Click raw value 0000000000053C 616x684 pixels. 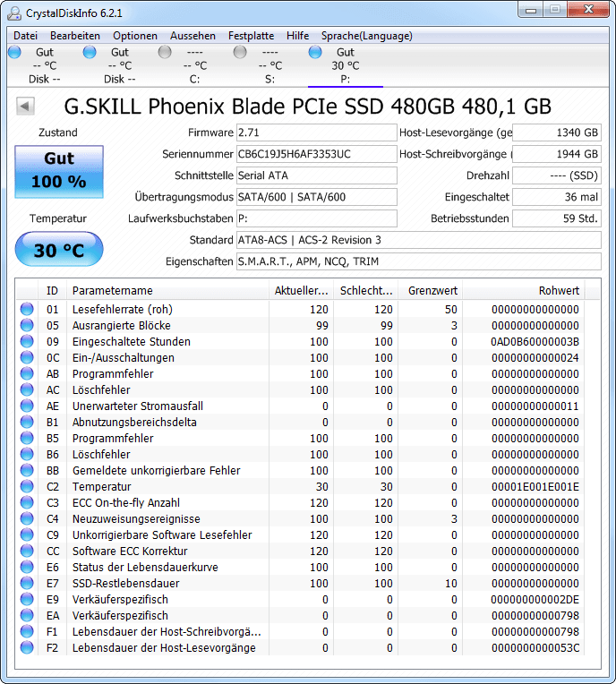tap(535, 648)
